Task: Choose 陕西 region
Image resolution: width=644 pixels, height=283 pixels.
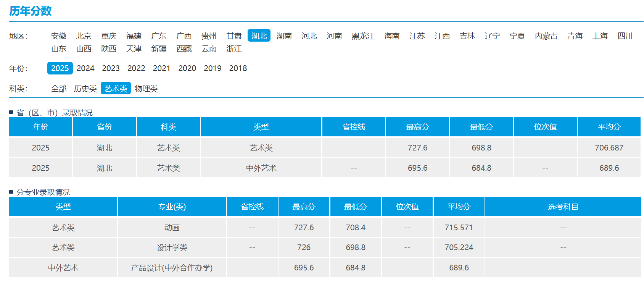Action: [109, 49]
